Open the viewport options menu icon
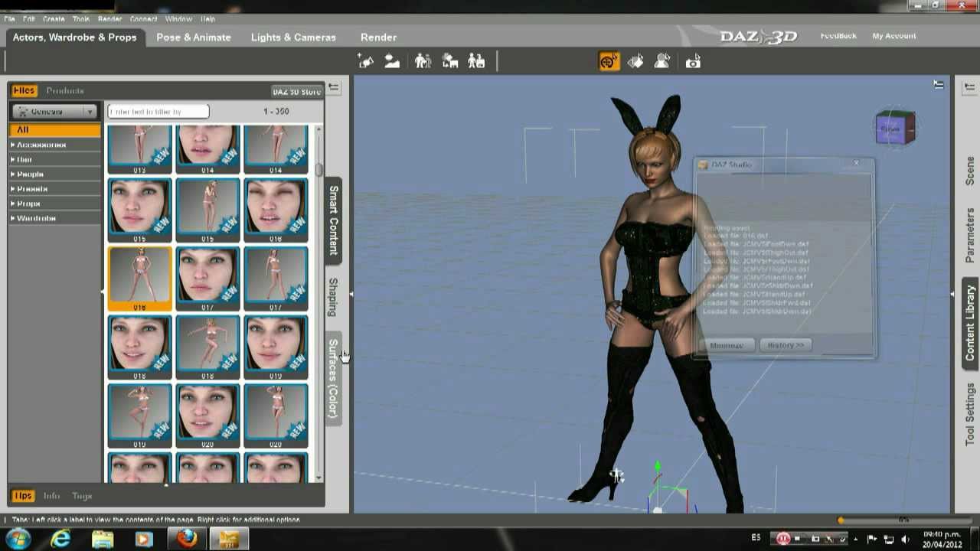 (x=939, y=85)
